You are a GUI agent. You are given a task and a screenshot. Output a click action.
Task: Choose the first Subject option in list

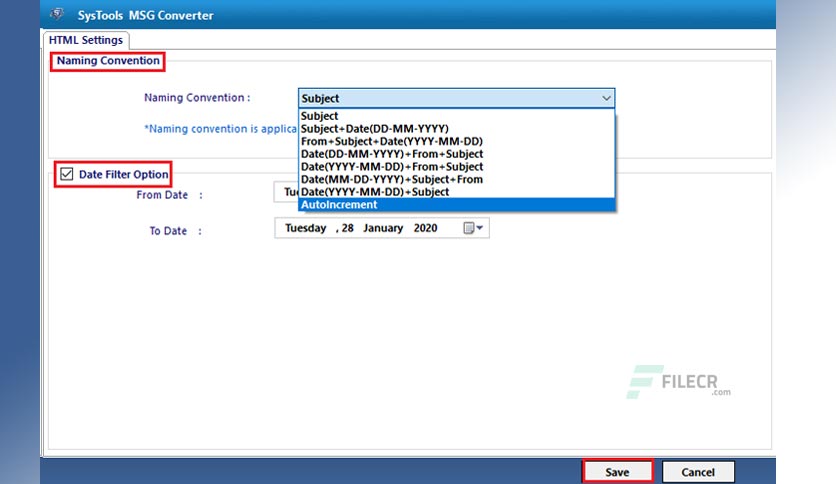[456, 116]
